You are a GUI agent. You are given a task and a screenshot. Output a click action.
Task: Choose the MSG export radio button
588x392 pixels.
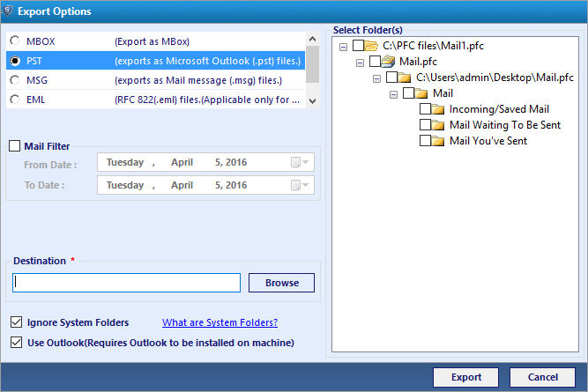pyautogui.click(x=15, y=80)
